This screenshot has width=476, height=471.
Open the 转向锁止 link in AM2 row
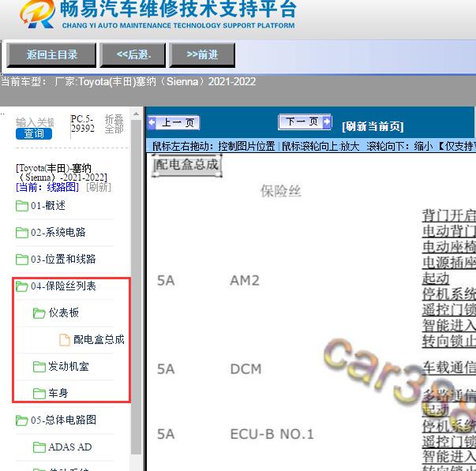[x=449, y=342]
